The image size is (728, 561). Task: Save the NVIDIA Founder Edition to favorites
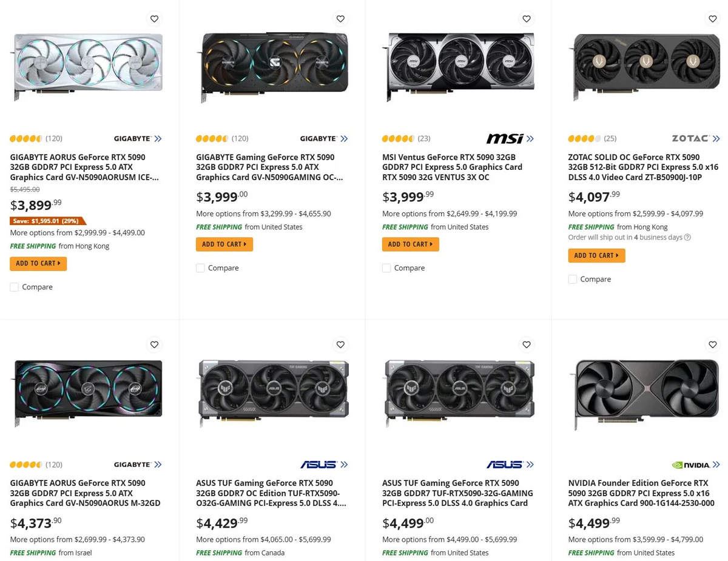click(712, 344)
